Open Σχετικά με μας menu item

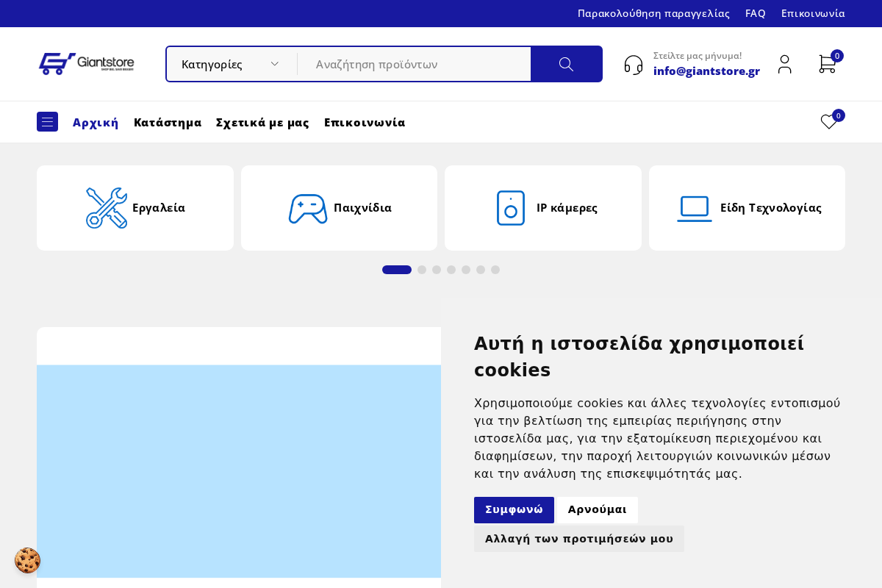(262, 122)
